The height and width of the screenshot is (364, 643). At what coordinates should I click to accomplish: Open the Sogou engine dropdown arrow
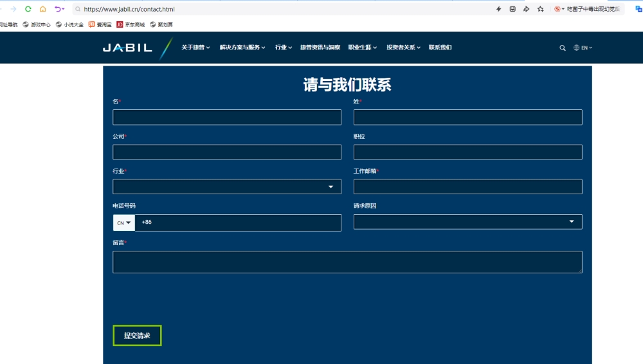pos(563,9)
